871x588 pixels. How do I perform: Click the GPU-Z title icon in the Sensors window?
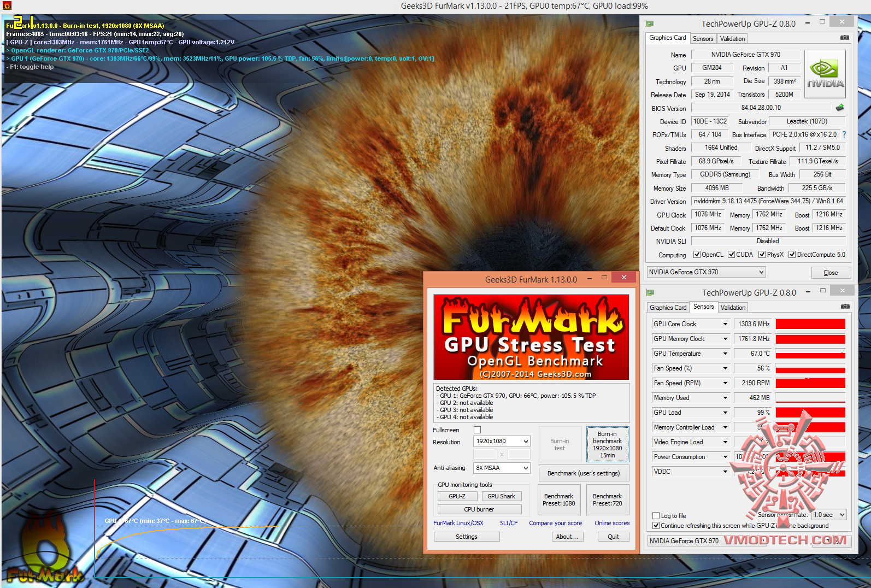pyautogui.click(x=650, y=292)
